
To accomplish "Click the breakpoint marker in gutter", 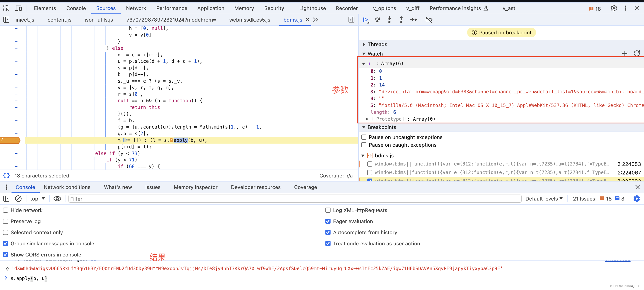I will click(x=10, y=140).
